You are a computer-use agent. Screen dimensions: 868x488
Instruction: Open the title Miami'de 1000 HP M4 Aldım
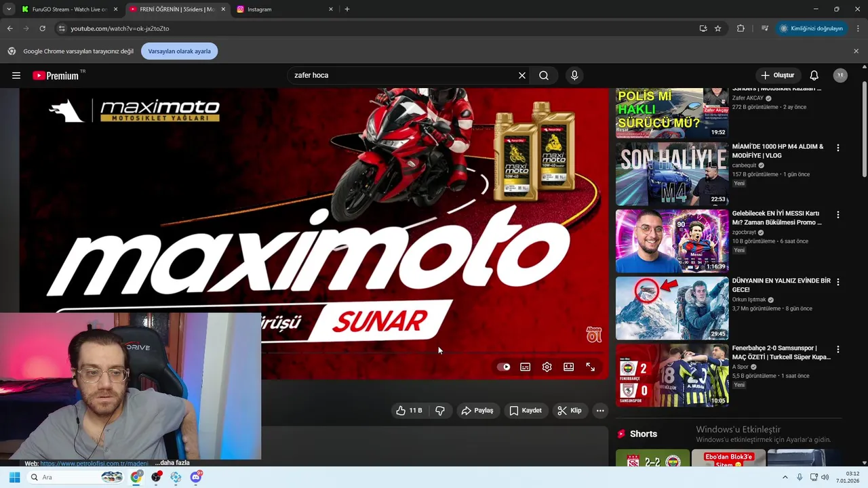(778, 150)
